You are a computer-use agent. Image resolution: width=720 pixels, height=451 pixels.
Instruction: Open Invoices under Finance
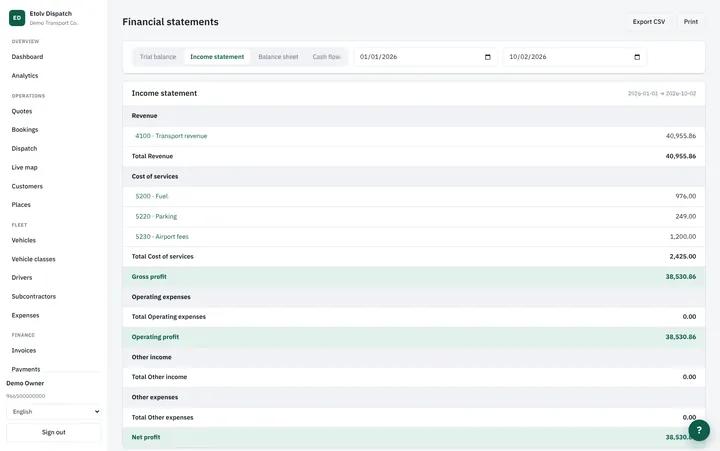coord(24,350)
